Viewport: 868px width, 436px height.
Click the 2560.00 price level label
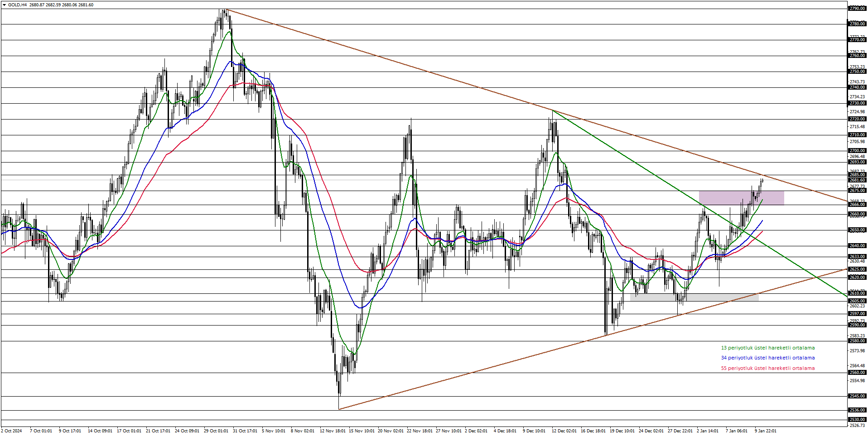click(857, 373)
